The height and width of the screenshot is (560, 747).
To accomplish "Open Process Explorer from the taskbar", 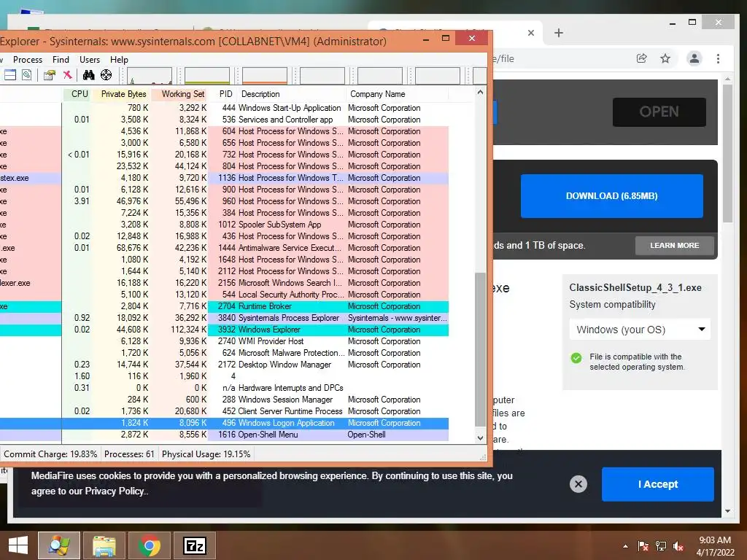I will [59, 545].
